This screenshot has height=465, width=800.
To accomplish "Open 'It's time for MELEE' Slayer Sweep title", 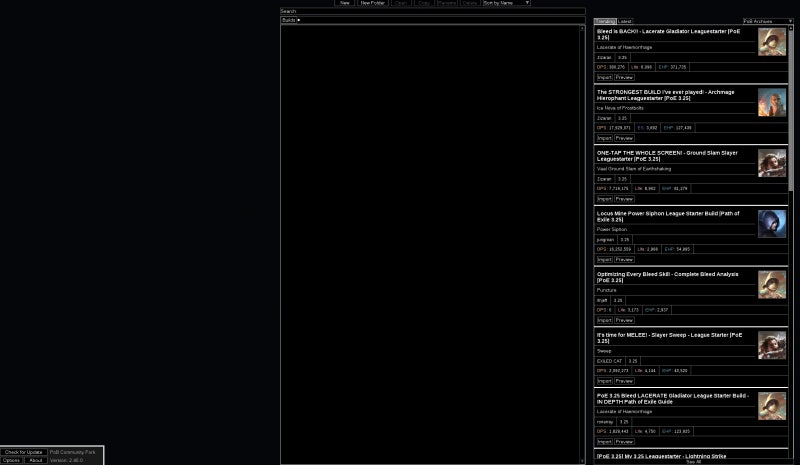I will point(669,338).
